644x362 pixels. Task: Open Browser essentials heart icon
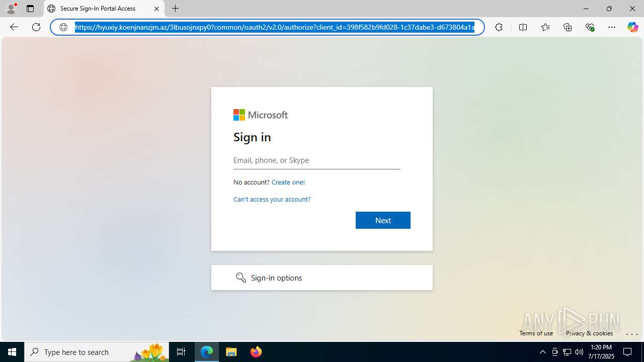590,27
